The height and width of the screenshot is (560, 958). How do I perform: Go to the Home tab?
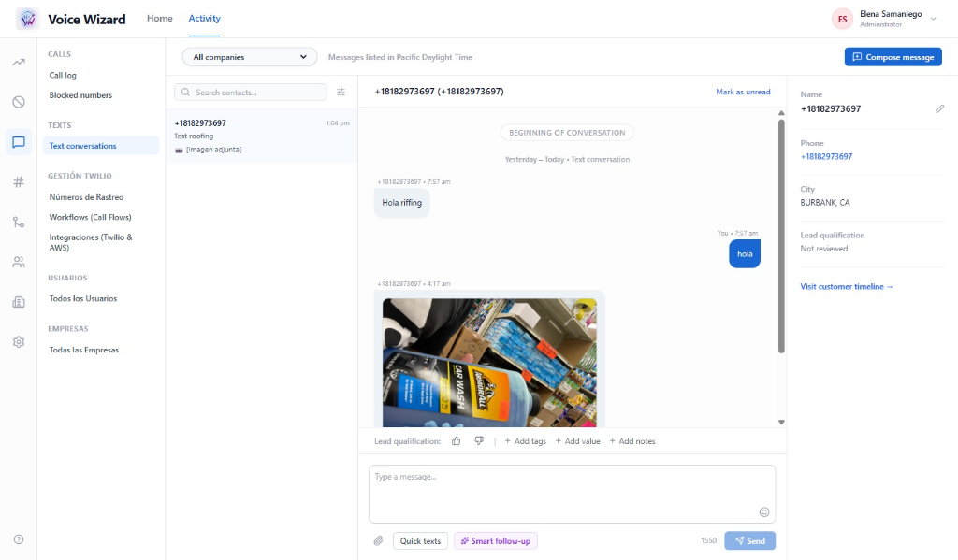159,19
